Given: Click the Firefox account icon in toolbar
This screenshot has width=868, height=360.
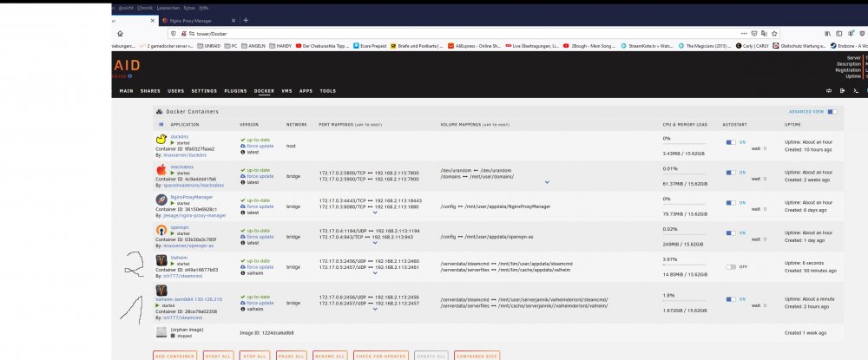Looking at the screenshot, I should point(850,34).
